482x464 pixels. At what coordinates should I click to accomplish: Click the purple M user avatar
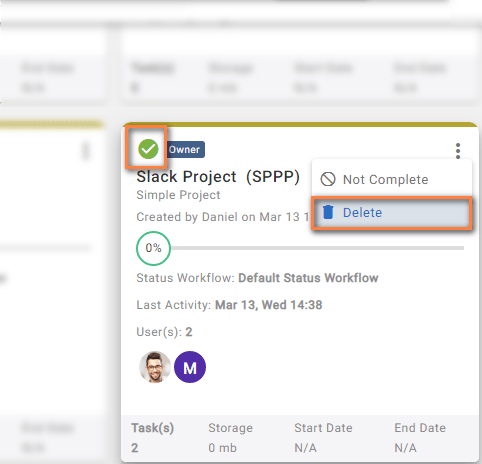click(x=190, y=367)
